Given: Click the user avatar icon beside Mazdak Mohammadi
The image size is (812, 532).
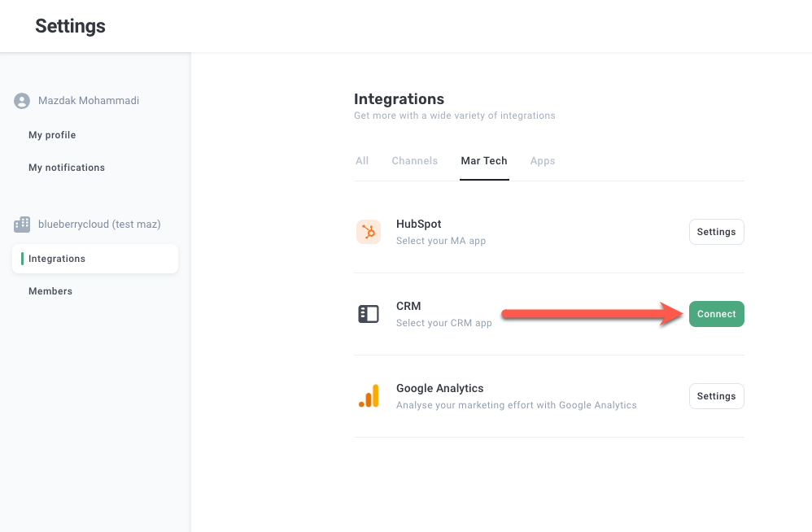Looking at the screenshot, I should tap(22, 101).
